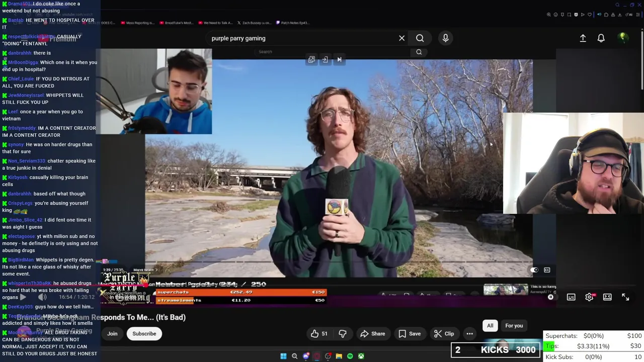Click the arrow-into-box icon above video
Viewport: 644px width, 362px height.
pos(325,60)
